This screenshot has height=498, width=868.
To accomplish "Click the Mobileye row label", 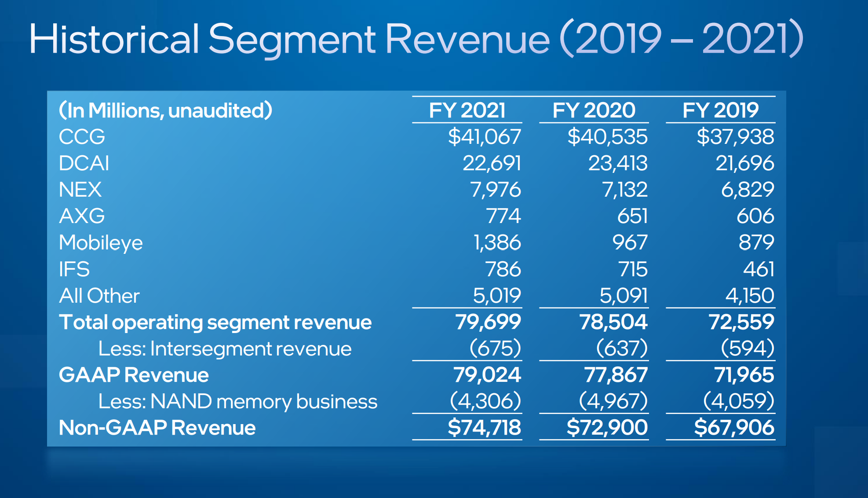I will tap(101, 243).
